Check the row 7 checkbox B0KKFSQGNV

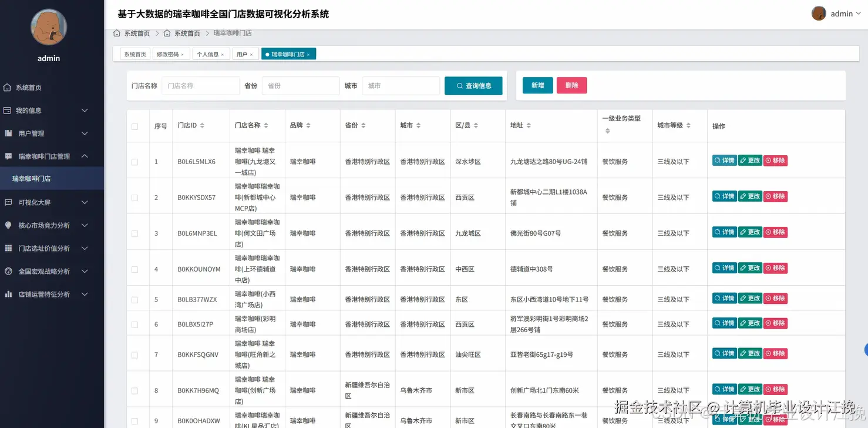click(135, 355)
